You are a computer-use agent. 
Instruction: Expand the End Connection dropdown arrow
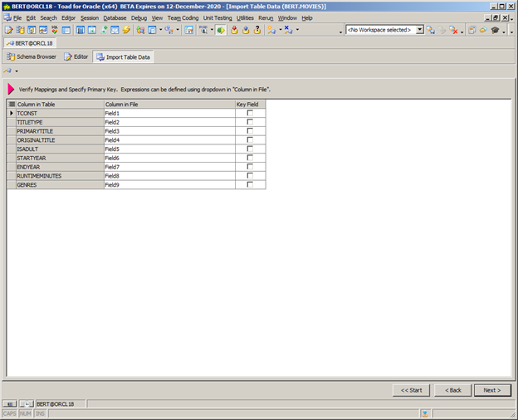click(x=297, y=30)
